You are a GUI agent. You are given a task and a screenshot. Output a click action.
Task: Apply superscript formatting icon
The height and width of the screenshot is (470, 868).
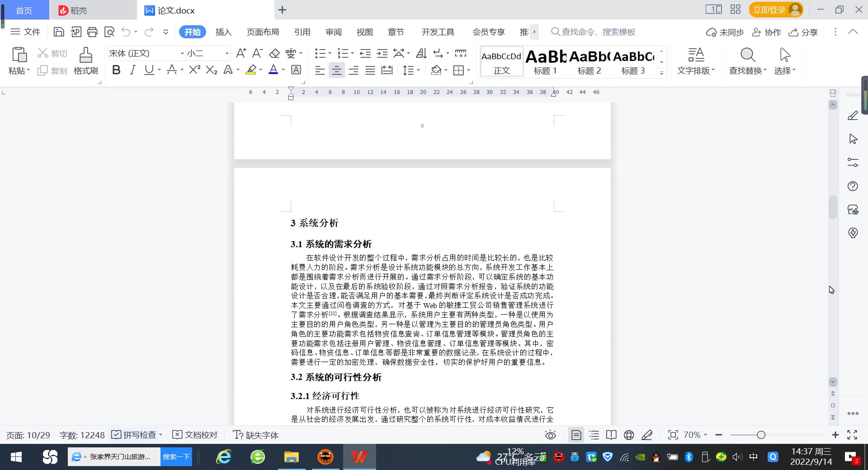click(x=194, y=70)
